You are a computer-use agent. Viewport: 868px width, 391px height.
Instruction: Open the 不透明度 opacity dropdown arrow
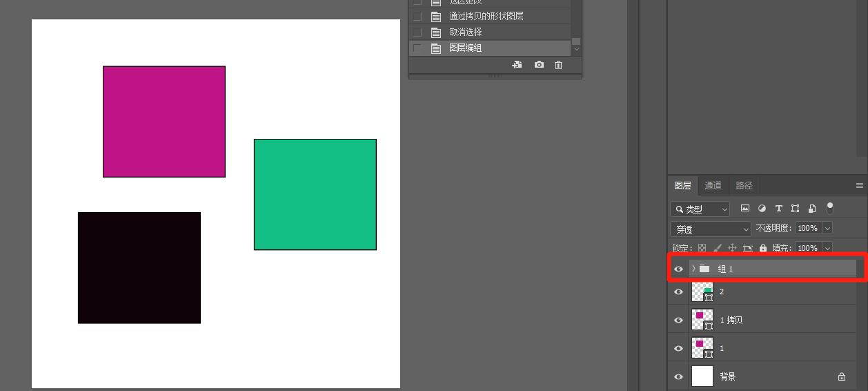pyautogui.click(x=827, y=228)
